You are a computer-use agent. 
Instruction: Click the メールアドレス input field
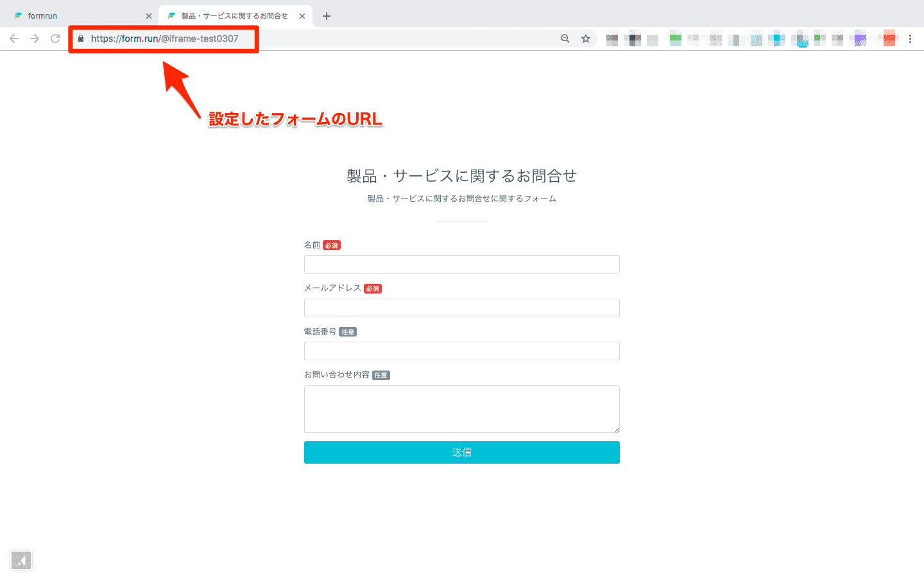461,308
